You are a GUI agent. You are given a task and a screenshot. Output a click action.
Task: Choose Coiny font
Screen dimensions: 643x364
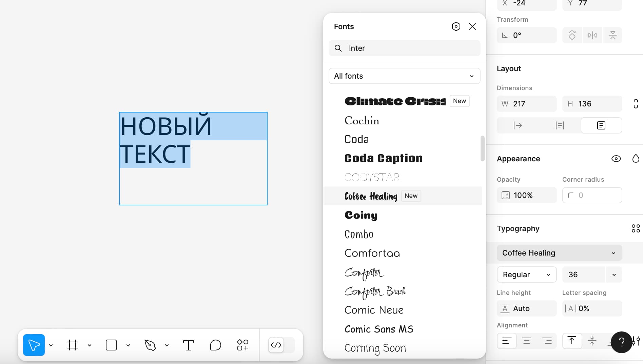[x=403, y=215]
